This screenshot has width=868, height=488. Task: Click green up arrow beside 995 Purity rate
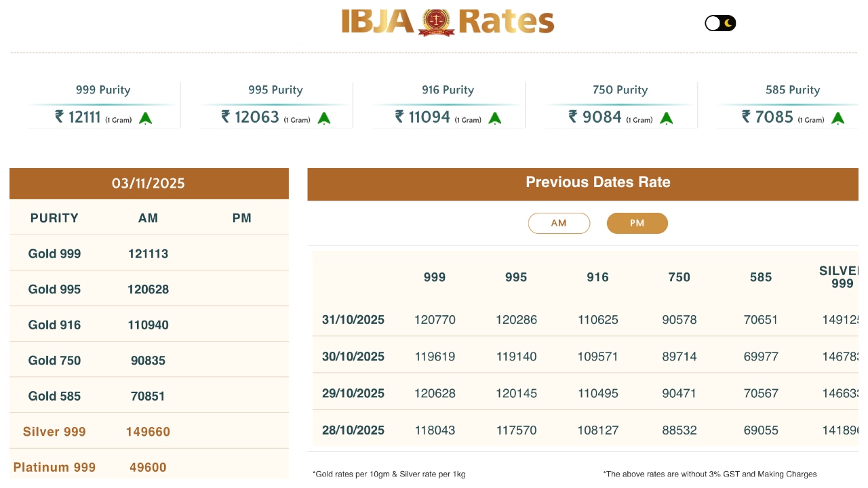324,119
